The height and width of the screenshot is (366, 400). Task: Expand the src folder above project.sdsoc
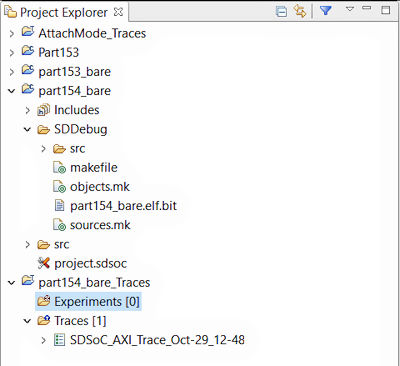point(28,245)
